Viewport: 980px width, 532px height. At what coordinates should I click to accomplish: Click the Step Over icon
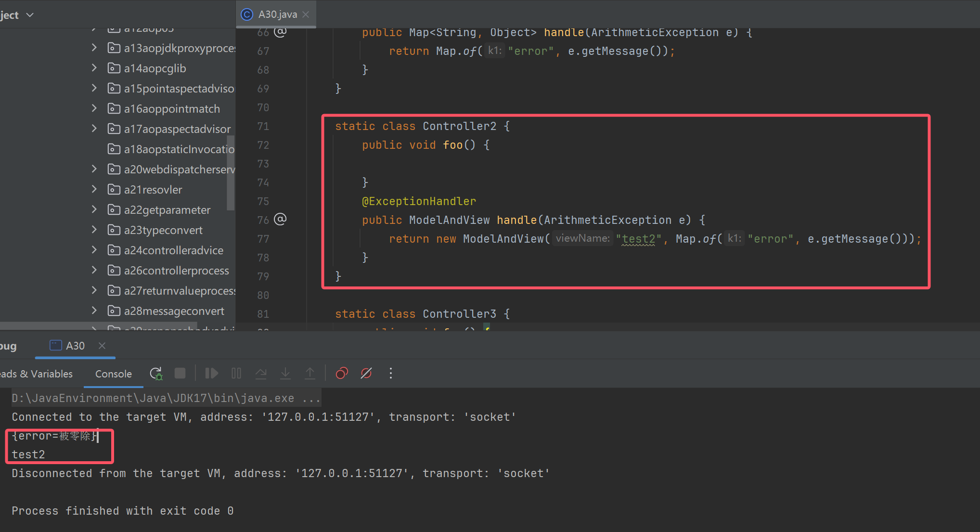[x=261, y=374]
